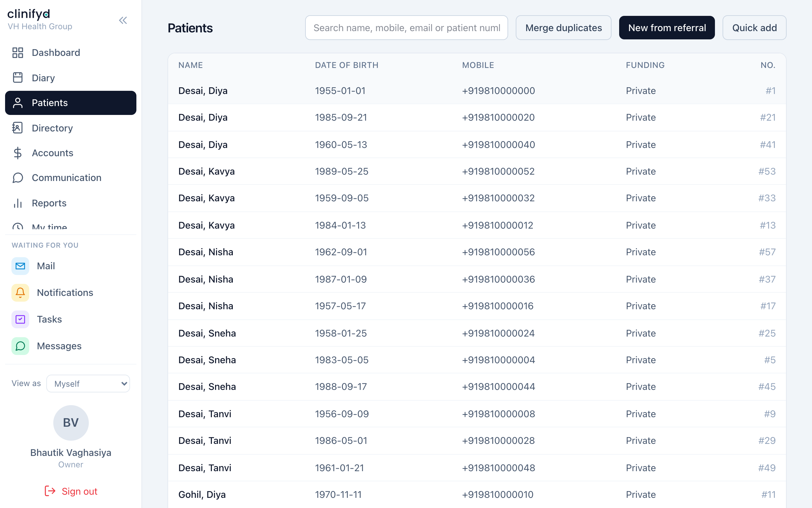The height and width of the screenshot is (508, 812).
Task: Click the Communication speech bubble icon
Action: tap(18, 178)
